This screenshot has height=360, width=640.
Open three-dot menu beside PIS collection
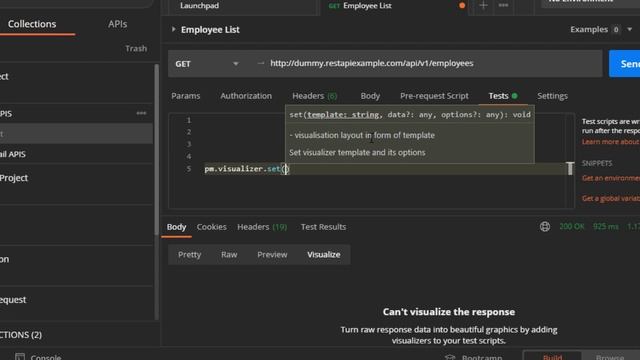[x=141, y=113]
